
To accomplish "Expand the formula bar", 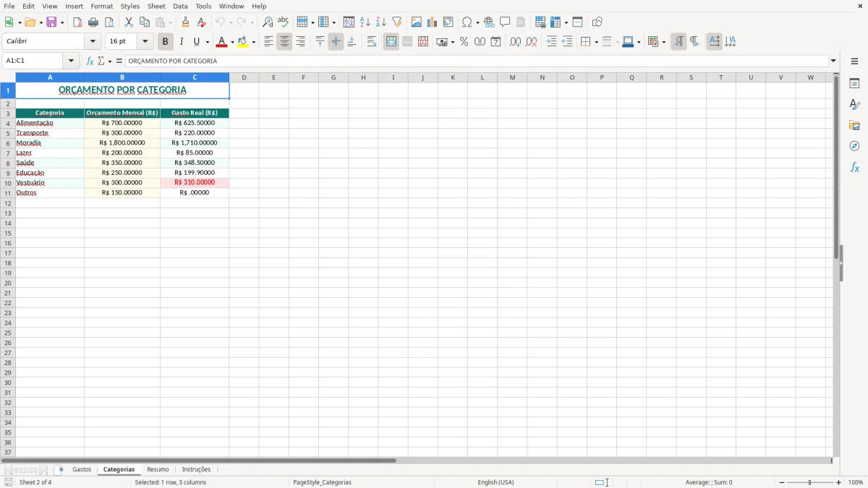I will [x=833, y=61].
